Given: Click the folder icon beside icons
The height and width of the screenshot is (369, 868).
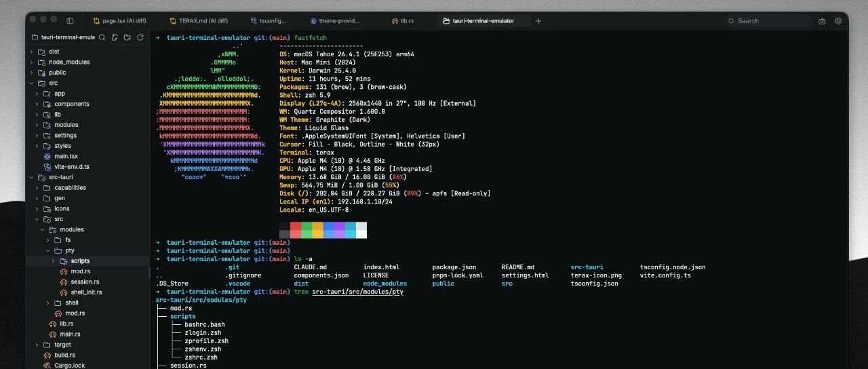Looking at the screenshot, I should tap(47, 208).
